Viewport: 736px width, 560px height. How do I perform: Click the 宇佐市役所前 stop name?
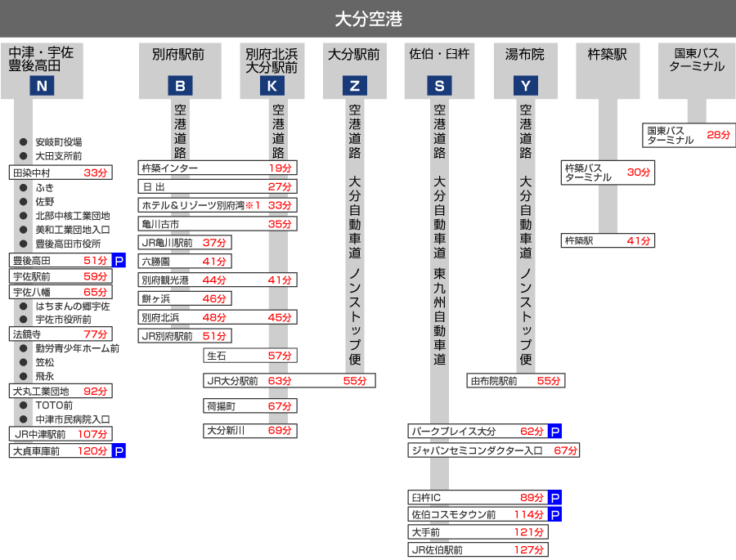[x=63, y=320]
